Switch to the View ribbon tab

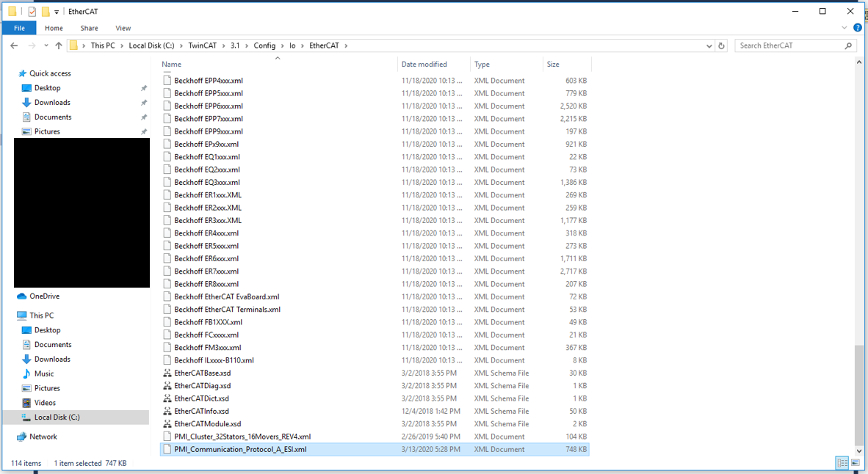123,28
